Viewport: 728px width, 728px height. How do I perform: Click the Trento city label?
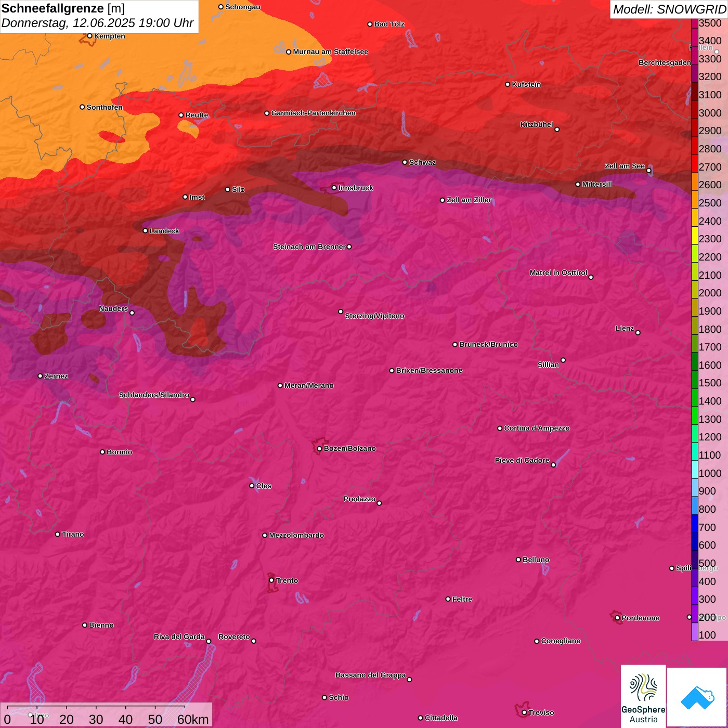[287, 580]
